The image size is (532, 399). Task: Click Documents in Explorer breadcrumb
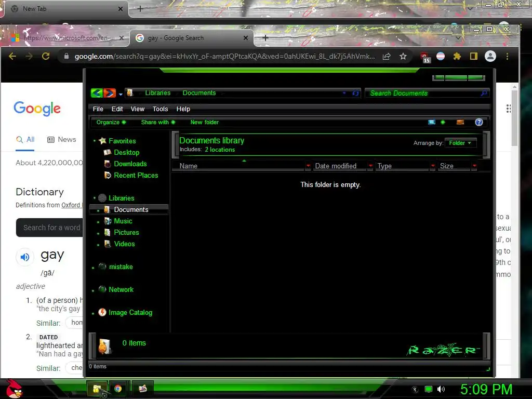point(199,92)
